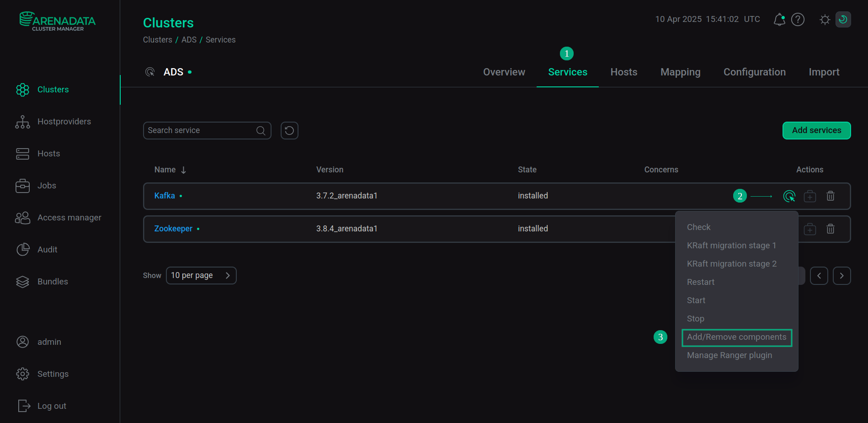The image size is (868, 423).
Task: Switch to the Services tab
Action: pos(568,72)
